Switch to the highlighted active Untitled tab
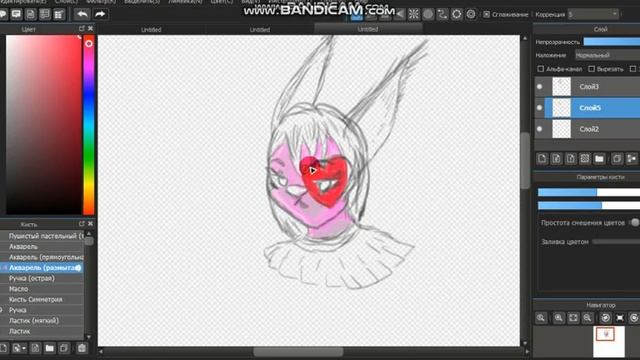Viewport: 640px width, 360px height. pos(368,29)
